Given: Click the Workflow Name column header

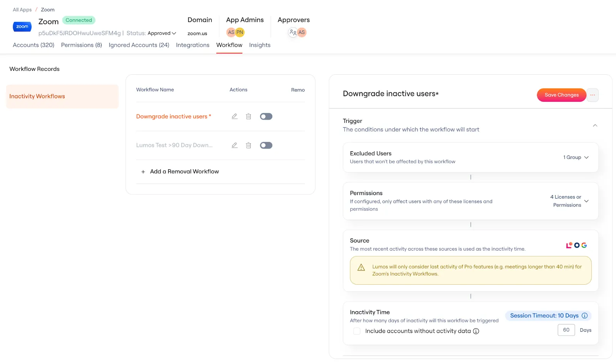Looking at the screenshot, I should pos(155,90).
